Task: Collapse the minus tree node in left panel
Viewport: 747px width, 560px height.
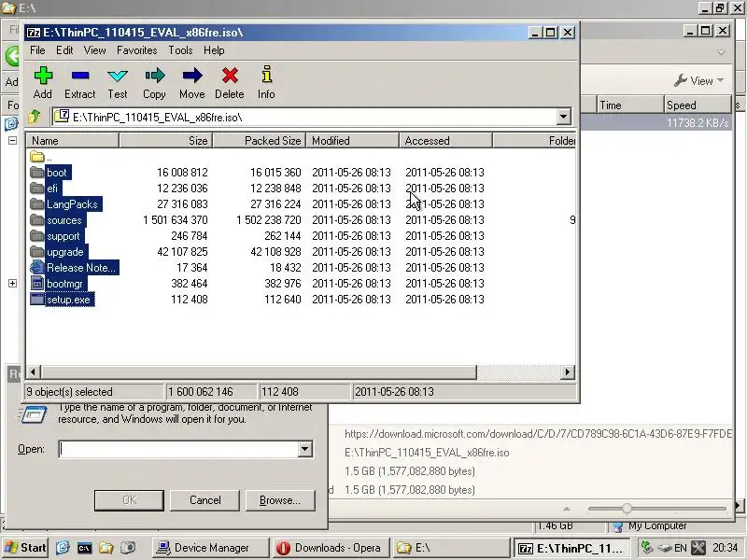Action: pyautogui.click(x=12, y=141)
